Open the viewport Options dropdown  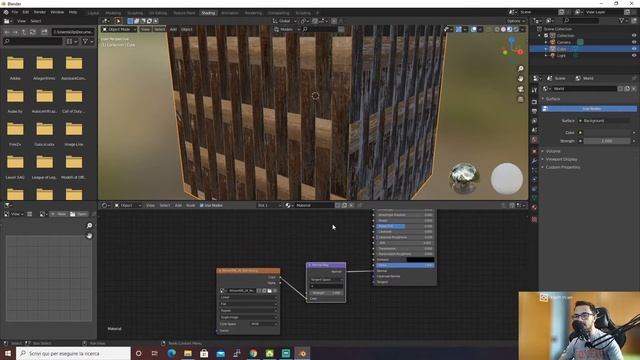(516, 21)
